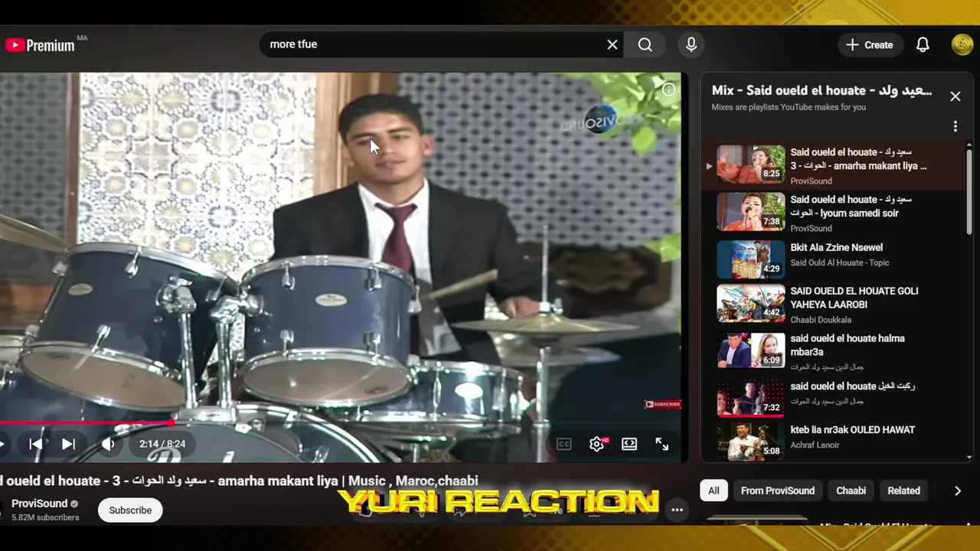Viewport: 980px width, 551px height.
Task: Clear the search query with the X
Action: [x=612, y=44]
